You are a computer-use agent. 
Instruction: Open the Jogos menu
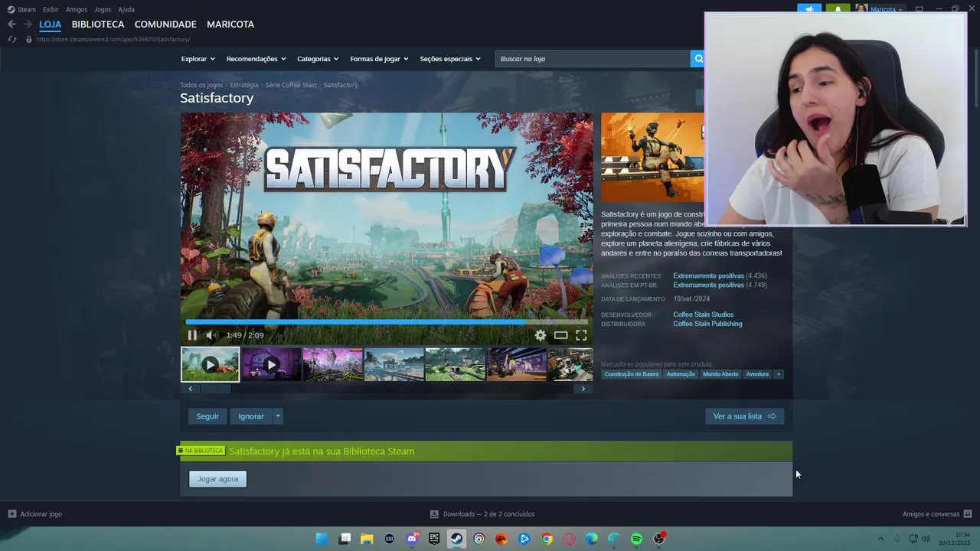(103, 9)
